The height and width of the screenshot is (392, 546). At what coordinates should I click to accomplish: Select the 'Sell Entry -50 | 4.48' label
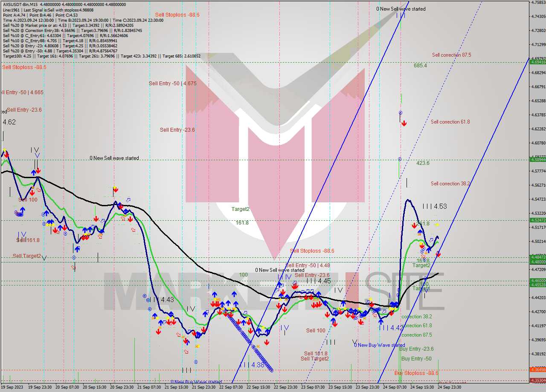point(308,265)
